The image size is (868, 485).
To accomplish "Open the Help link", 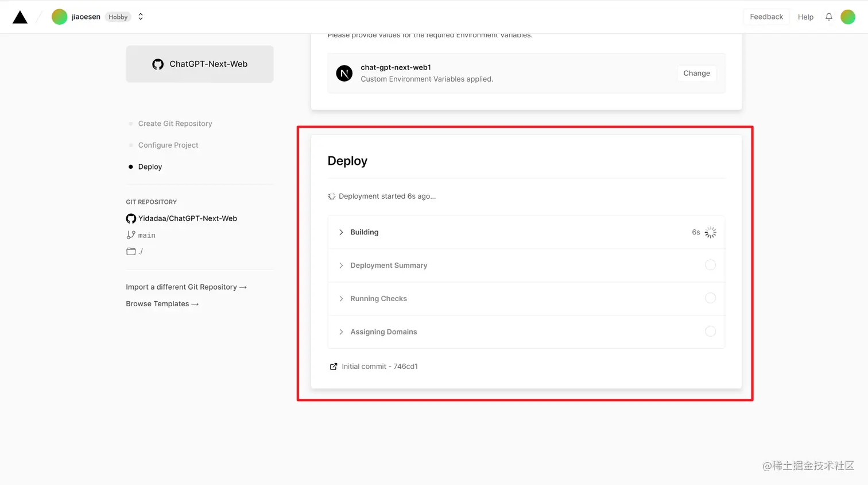I will pyautogui.click(x=805, y=17).
